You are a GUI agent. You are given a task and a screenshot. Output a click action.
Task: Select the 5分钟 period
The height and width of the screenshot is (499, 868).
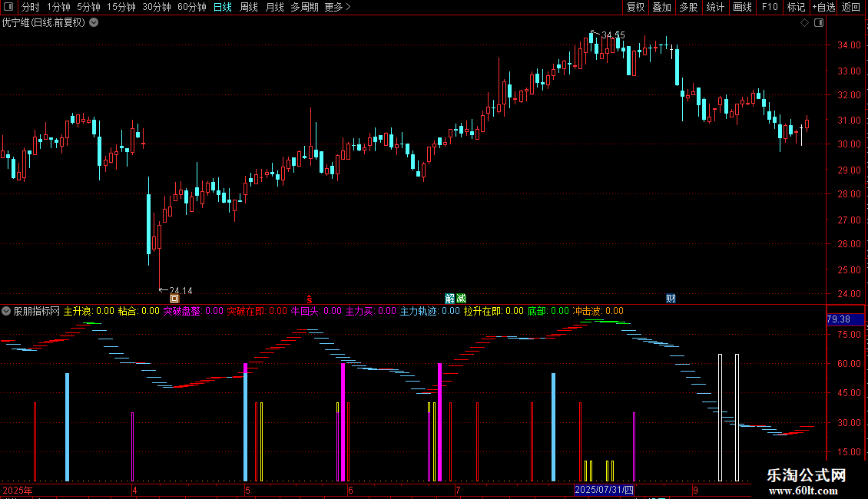click(88, 7)
